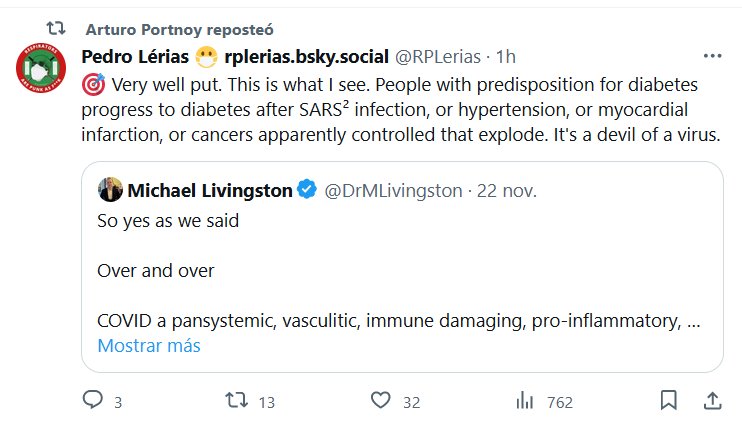Image resolution: width=742 pixels, height=424 pixels.
Task: Click the Pedro Lérias display name
Action: pos(136,56)
